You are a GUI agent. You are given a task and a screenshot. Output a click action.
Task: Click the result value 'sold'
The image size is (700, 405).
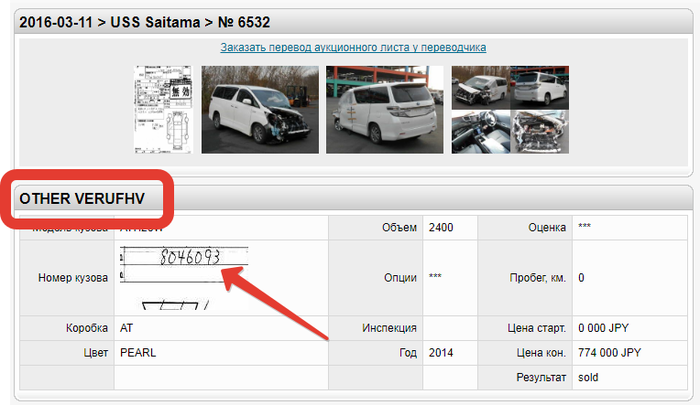588,377
